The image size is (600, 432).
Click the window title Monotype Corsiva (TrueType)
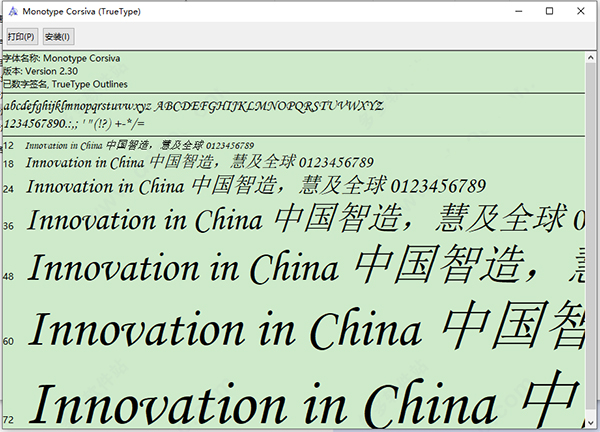[82, 11]
